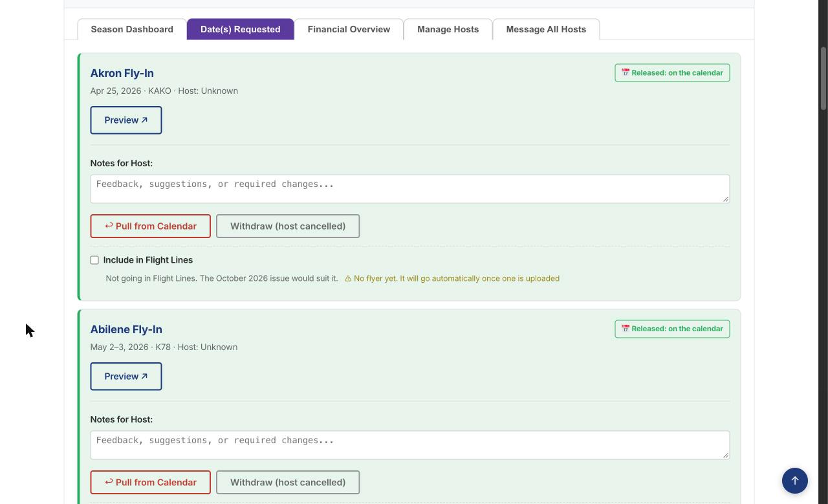Open the Message All Hosts tab

pos(546,29)
